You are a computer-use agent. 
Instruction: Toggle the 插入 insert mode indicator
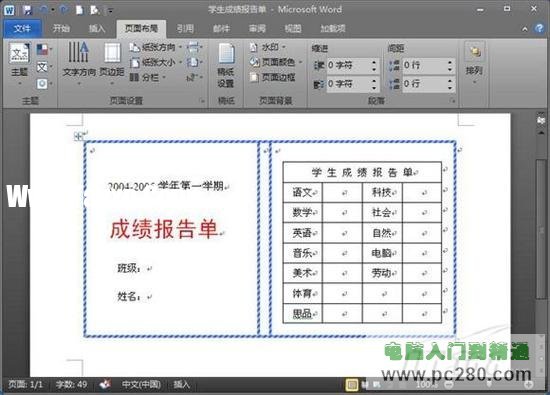[x=182, y=384]
